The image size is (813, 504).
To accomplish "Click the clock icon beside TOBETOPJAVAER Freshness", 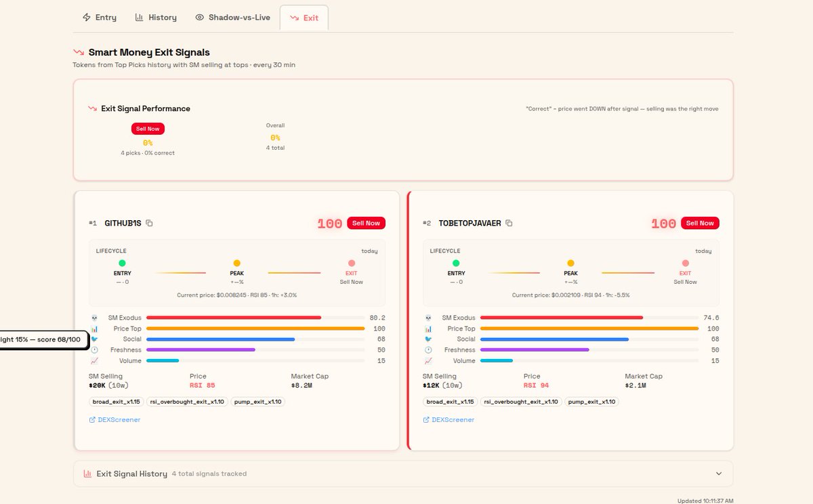I will tap(428, 350).
